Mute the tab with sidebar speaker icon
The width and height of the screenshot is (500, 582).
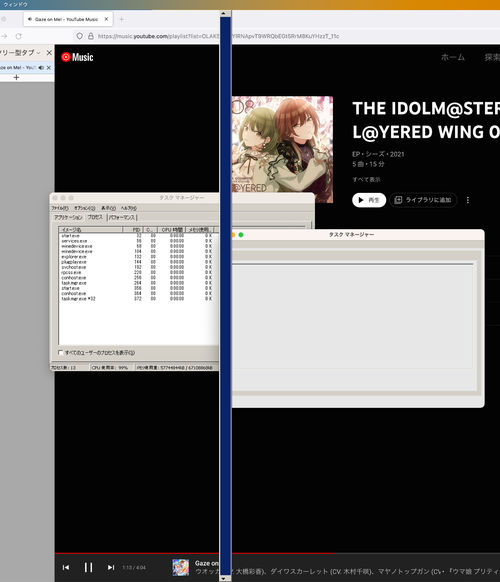[41, 68]
